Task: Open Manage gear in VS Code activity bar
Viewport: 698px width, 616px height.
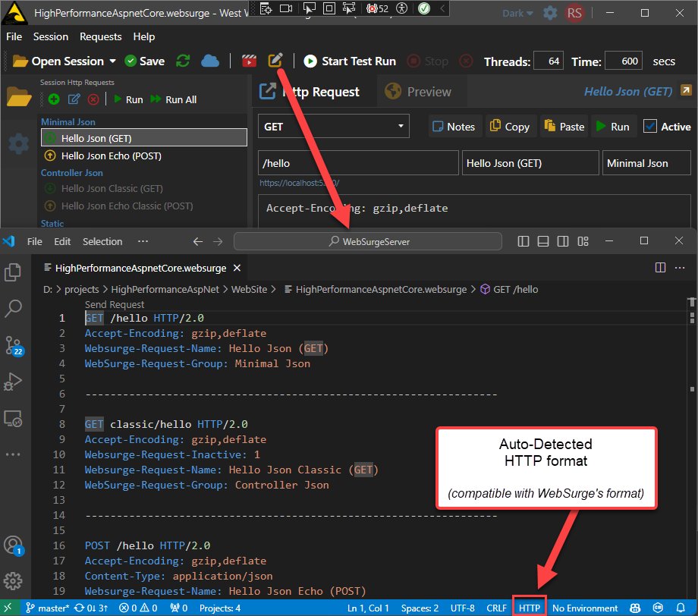Action: (13, 581)
